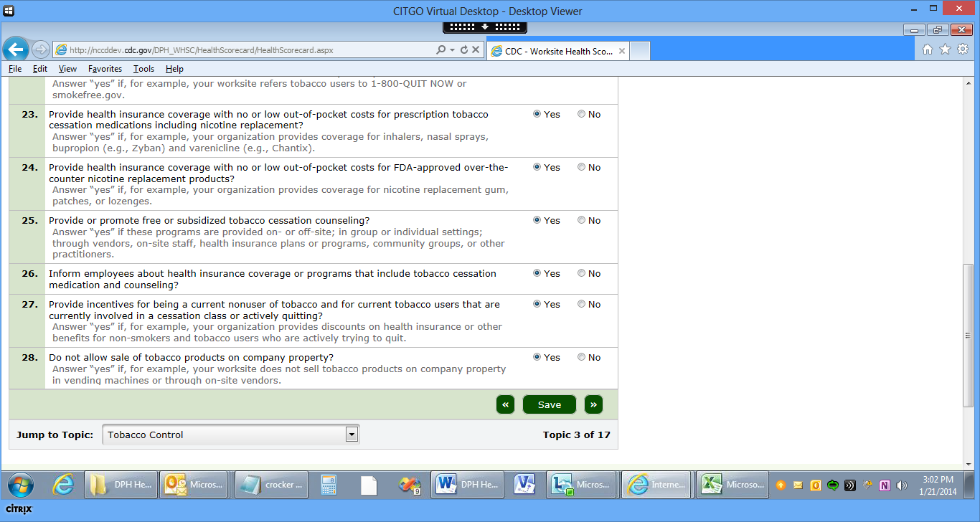Open the crocker notepad taskbar item
Viewport: 980px width, 522px height.
click(272, 485)
